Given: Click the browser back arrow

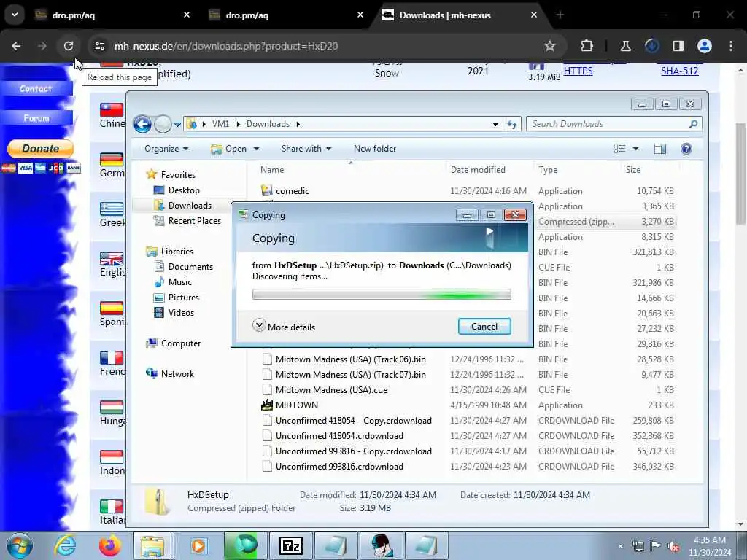Looking at the screenshot, I should 16,46.
